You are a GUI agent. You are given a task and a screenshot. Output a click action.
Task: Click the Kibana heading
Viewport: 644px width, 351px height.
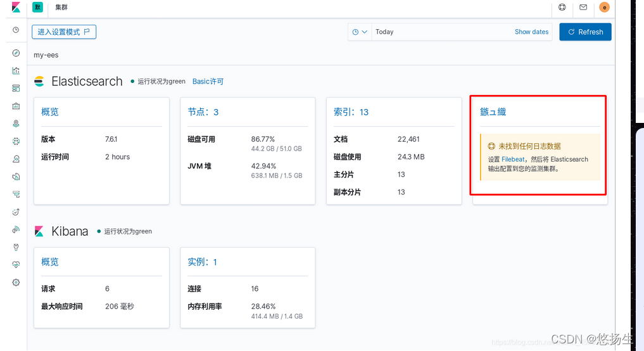click(70, 231)
